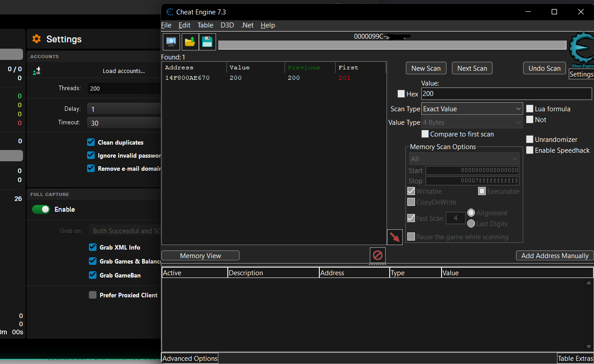Open the Help menu
This screenshot has height=364, width=594.
(x=268, y=25)
